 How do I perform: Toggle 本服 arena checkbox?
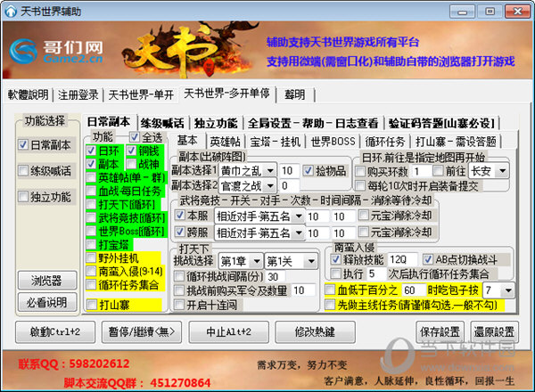pyautogui.click(x=180, y=215)
